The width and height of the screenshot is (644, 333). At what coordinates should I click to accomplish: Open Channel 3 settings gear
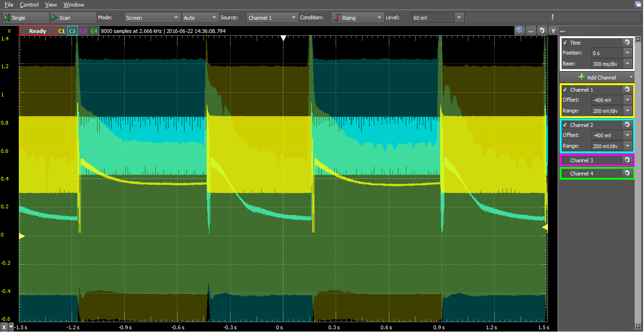pyautogui.click(x=627, y=160)
